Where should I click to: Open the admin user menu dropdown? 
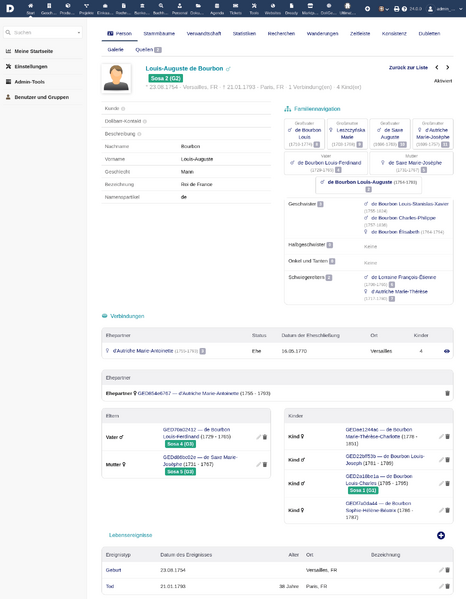pos(445,8)
